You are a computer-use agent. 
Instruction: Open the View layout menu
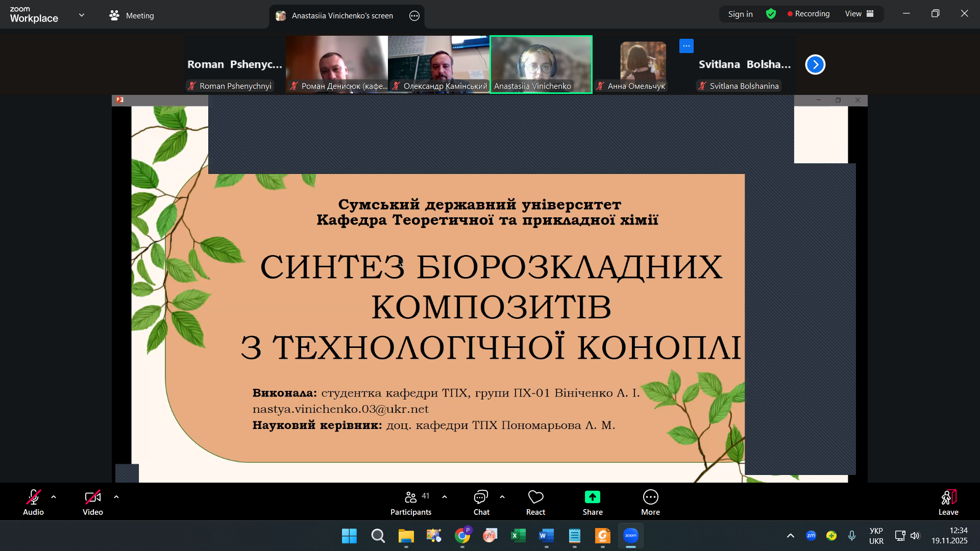[859, 14]
